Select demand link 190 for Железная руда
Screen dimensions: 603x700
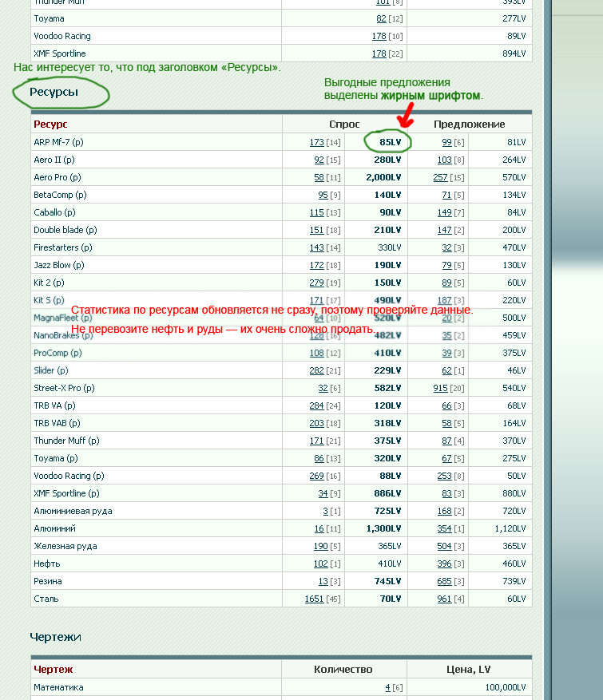[319, 546]
